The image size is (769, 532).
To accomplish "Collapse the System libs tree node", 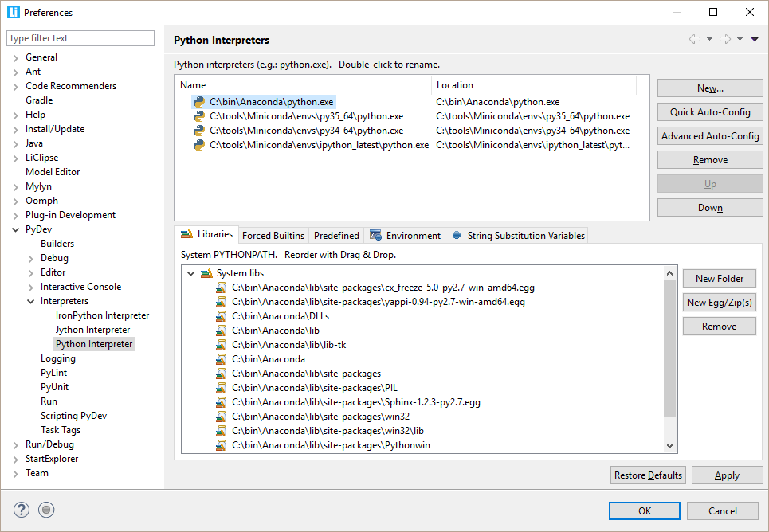I will click(190, 274).
